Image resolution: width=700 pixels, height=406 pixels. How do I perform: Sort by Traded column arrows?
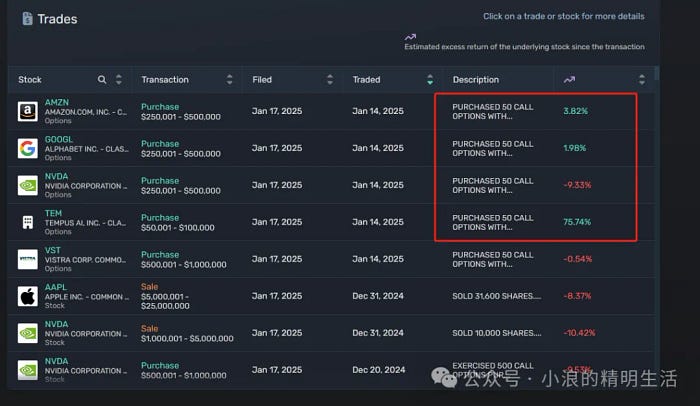(x=430, y=80)
